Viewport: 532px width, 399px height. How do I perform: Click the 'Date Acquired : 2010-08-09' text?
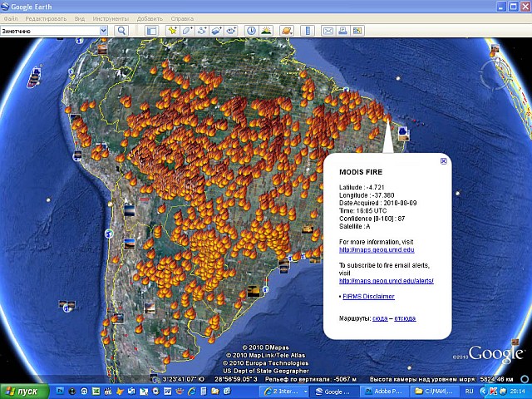tap(377, 203)
